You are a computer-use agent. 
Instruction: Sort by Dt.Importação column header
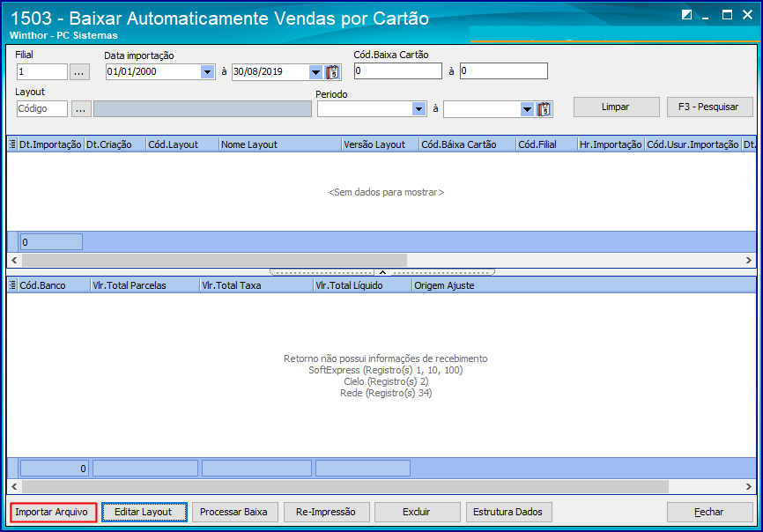[x=50, y=144]
